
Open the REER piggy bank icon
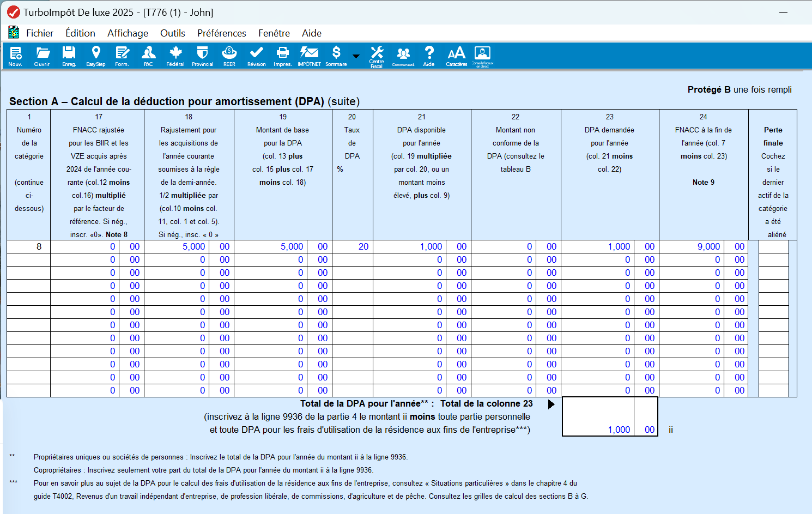tap(229, 56)
